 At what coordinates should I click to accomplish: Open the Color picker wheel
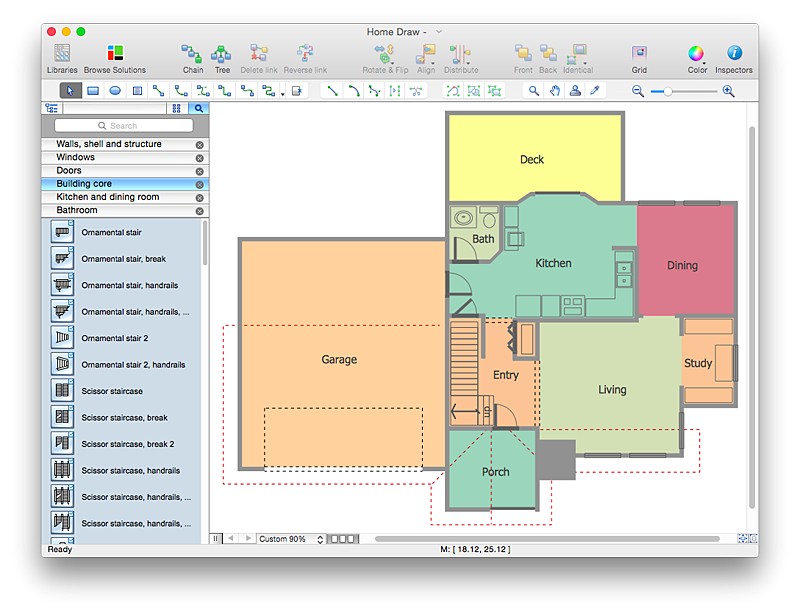click(694, 55)
